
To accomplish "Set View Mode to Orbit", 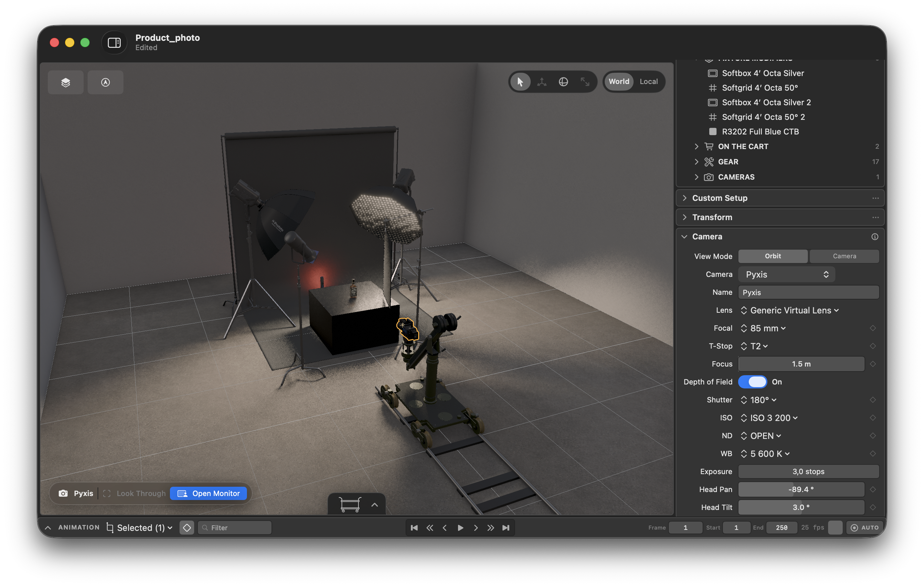I will (772, 256).
